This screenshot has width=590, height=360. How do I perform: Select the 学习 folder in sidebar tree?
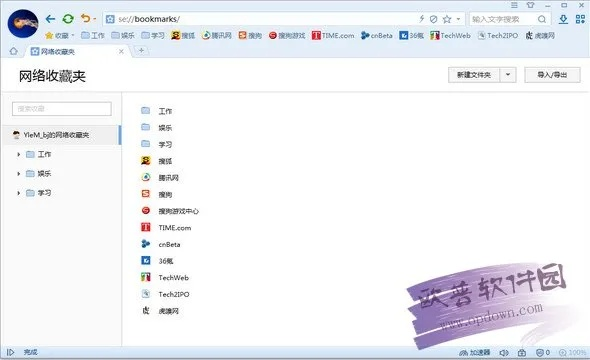click(38, 193)
